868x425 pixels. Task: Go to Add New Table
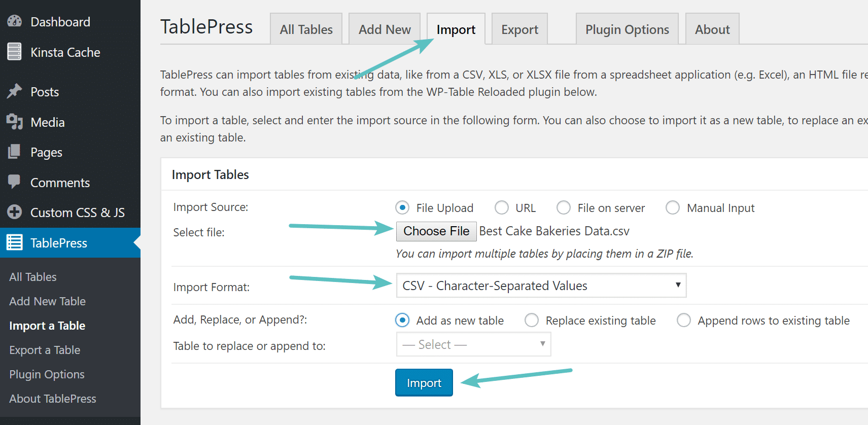pyautogui.click(x=47, y=301)
